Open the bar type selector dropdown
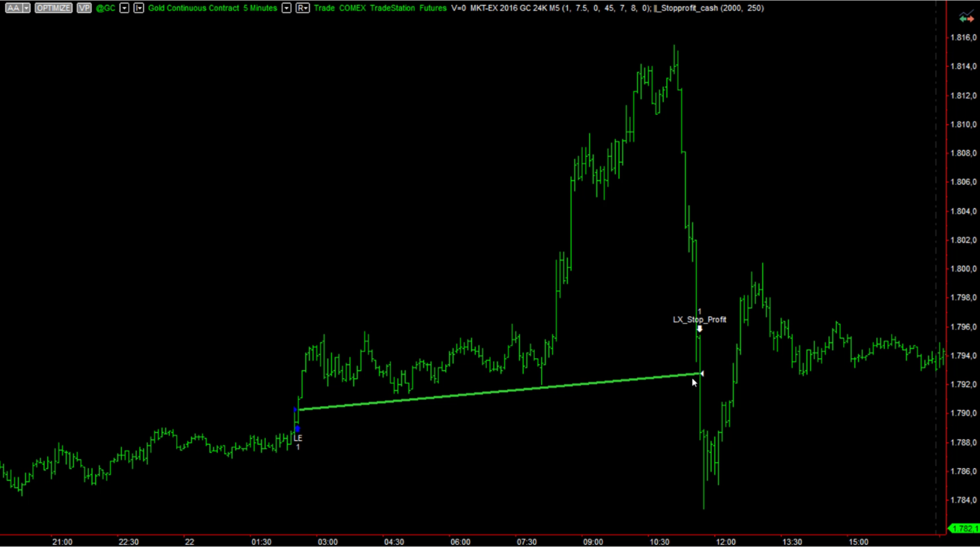Viewport: 980px width, 547px height. point(139,8)
